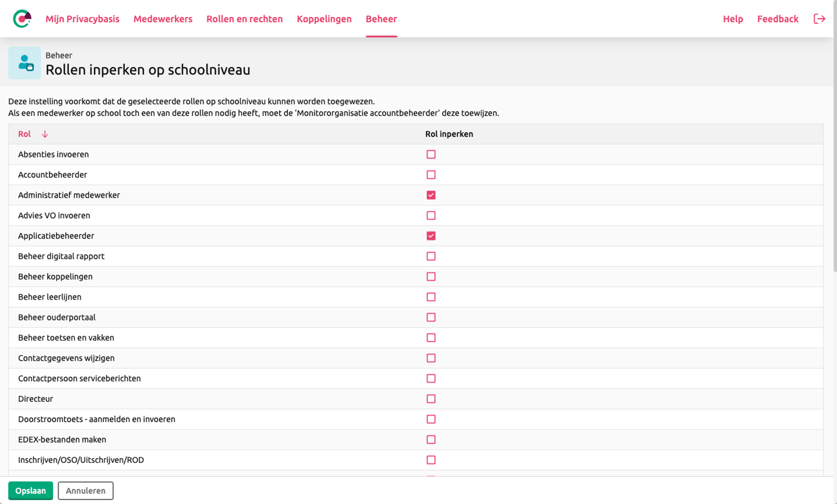This screenshot has width=837, height=504.
Task: Sort by the Rol column header
Action: pyautogui.click(x=24, y=134)
